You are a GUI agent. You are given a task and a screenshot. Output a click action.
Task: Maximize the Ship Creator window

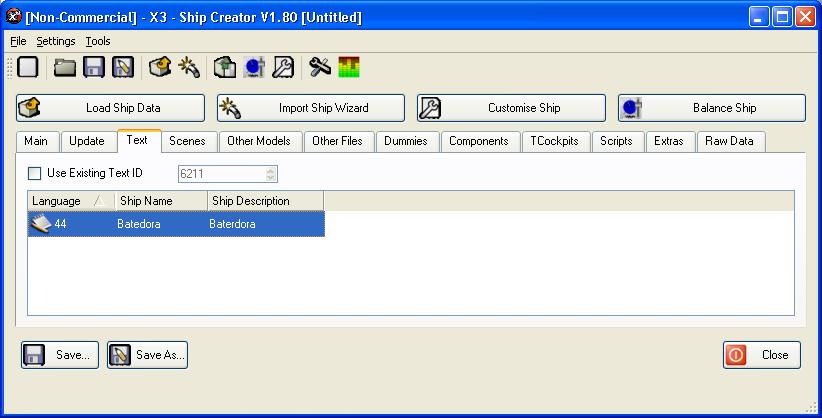[x=782, y=17]
